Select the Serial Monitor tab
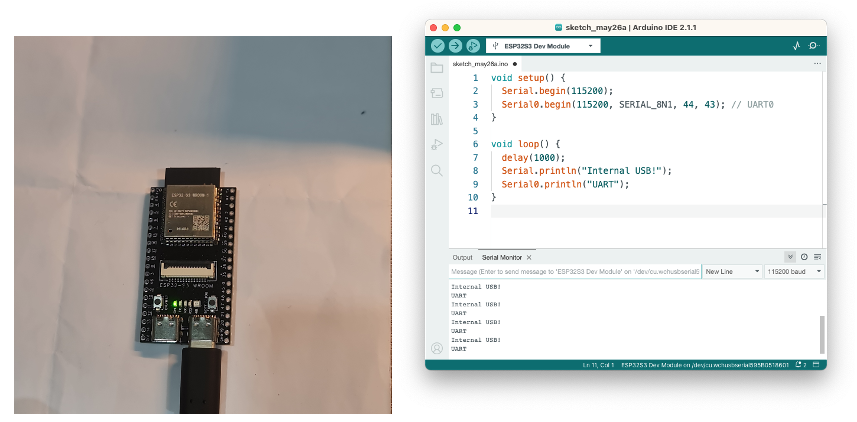Image resolution: width=857 pixels, height=422 pixels. pyautogui.click(x=502, y=257)
